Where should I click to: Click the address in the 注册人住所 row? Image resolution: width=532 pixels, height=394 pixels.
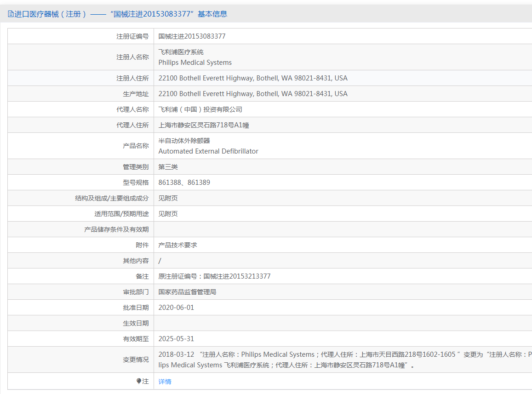pyautogui.click(x=253, y=78)
